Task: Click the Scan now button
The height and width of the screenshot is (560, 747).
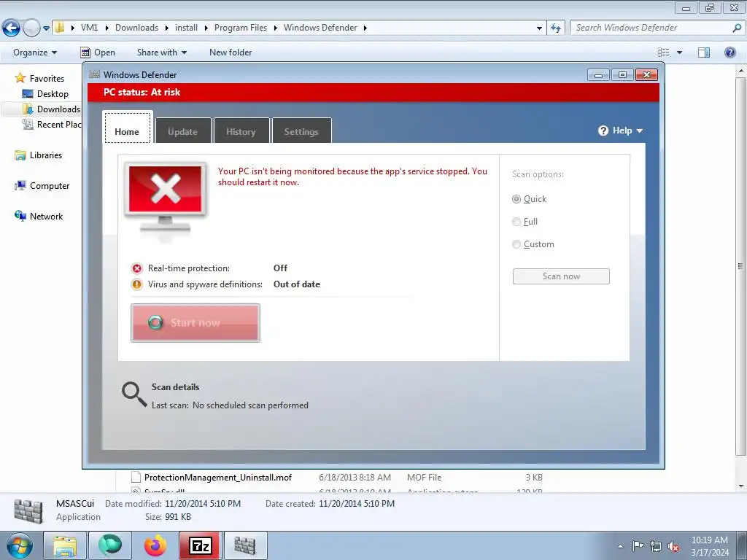Action: click(561, 276)
